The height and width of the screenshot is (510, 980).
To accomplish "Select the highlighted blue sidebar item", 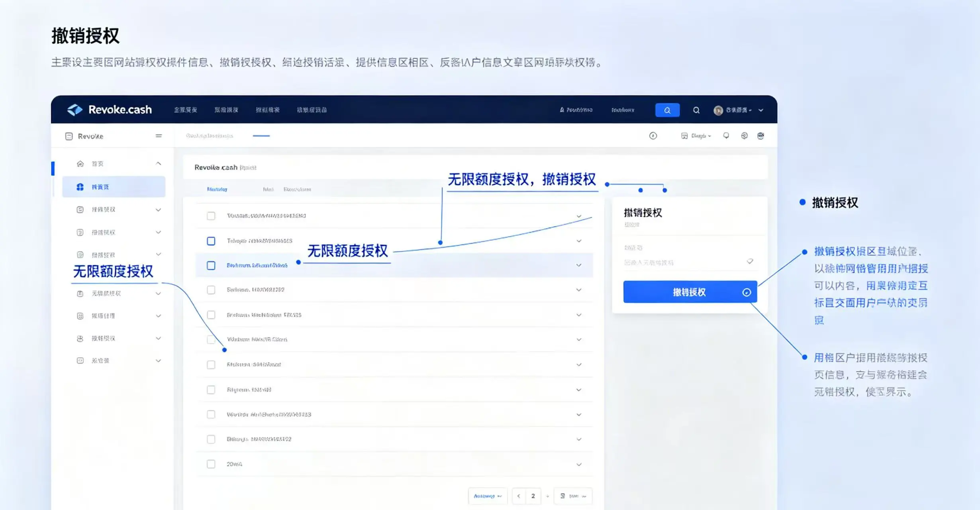I will point(114,187).
